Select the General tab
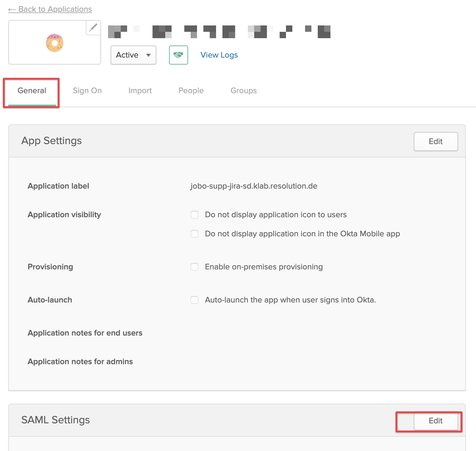Image resolution: width=476 pixels, height=451 pixels. 32,91
